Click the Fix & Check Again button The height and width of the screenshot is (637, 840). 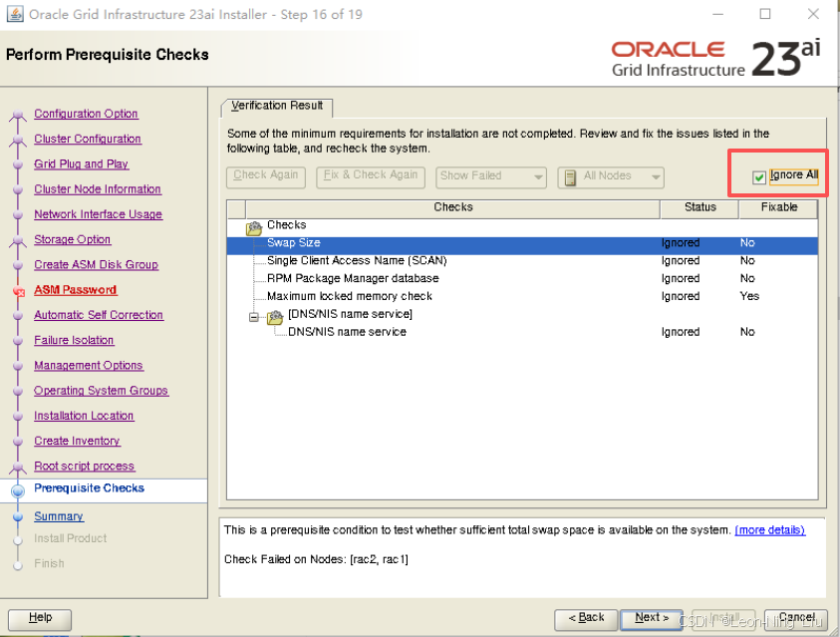(x=371, y=177)
